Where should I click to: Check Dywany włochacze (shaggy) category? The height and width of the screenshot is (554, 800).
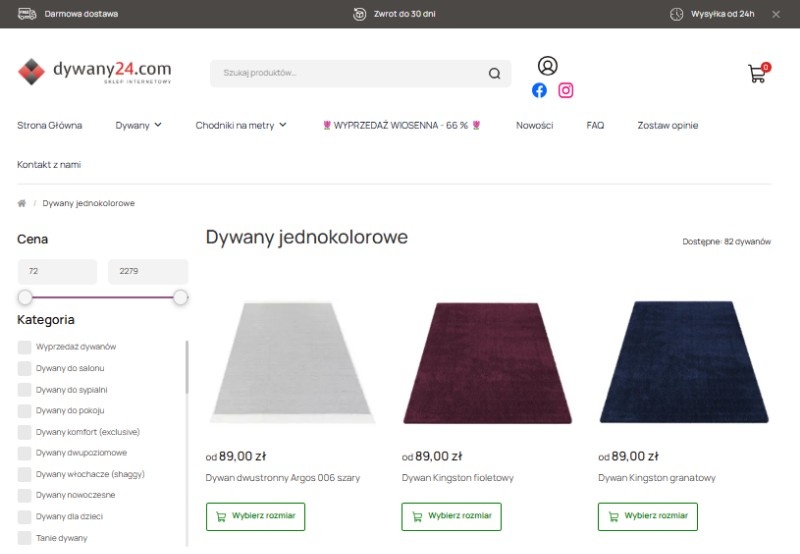point(24,474)
